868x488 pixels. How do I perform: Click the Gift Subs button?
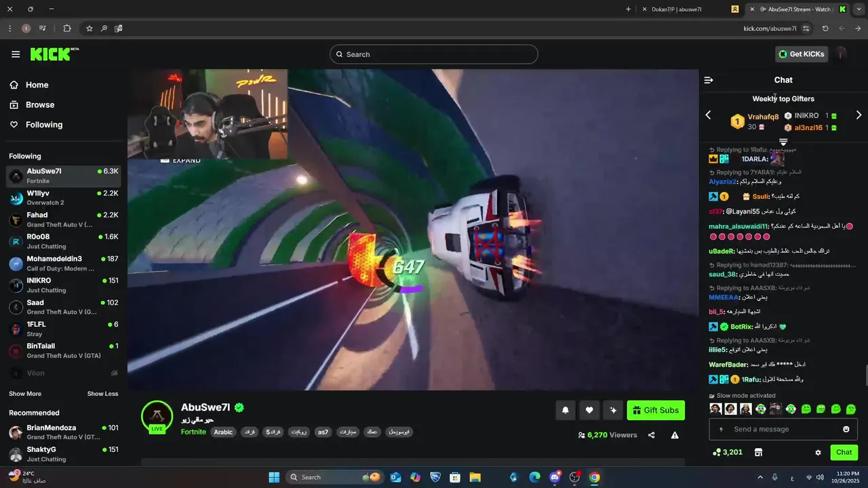[656, 410]
